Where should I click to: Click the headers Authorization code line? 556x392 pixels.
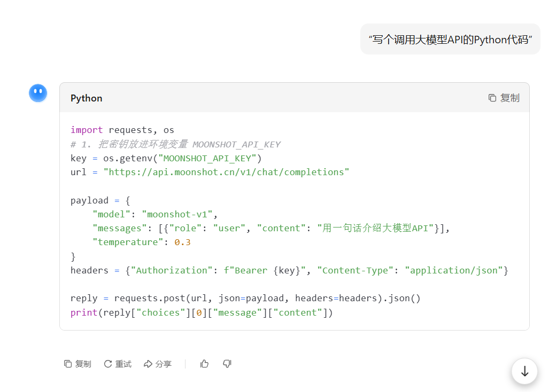point(289,271)
